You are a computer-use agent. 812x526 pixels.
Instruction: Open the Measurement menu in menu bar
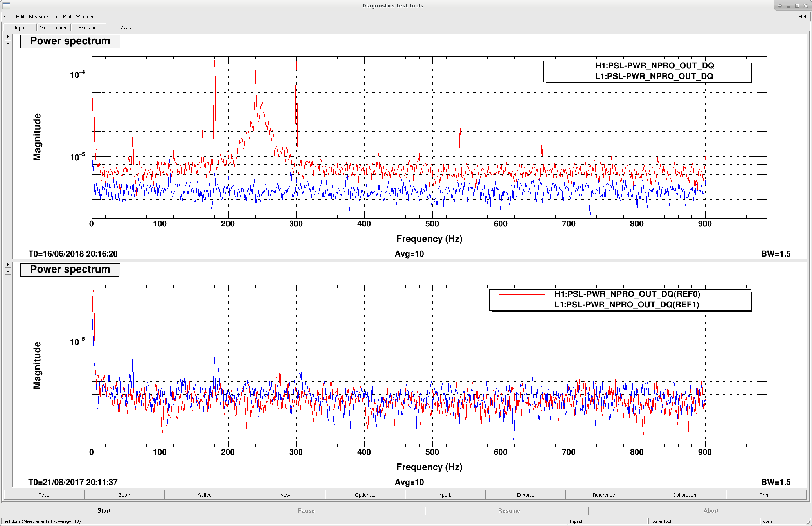point(43,17)
